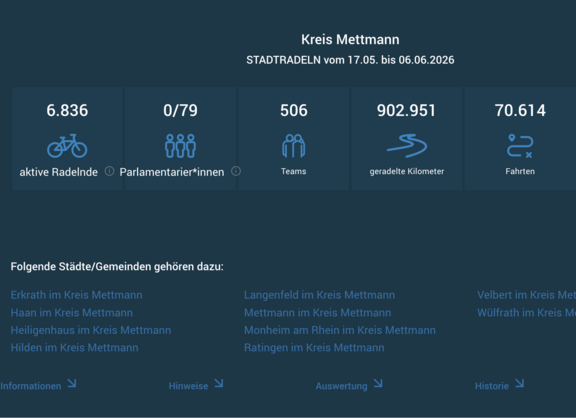The height and width of the screenshot is (418, 576).
Task: Click the Teams label
Action: [x=294, y=172]
